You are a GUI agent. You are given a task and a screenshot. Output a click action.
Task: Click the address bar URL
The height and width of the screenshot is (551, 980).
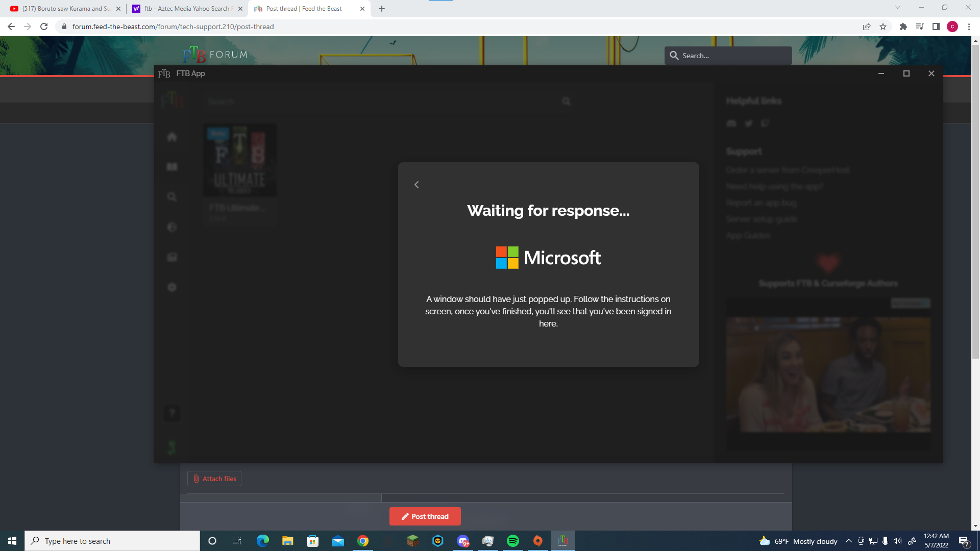click(x=173, y=27)
